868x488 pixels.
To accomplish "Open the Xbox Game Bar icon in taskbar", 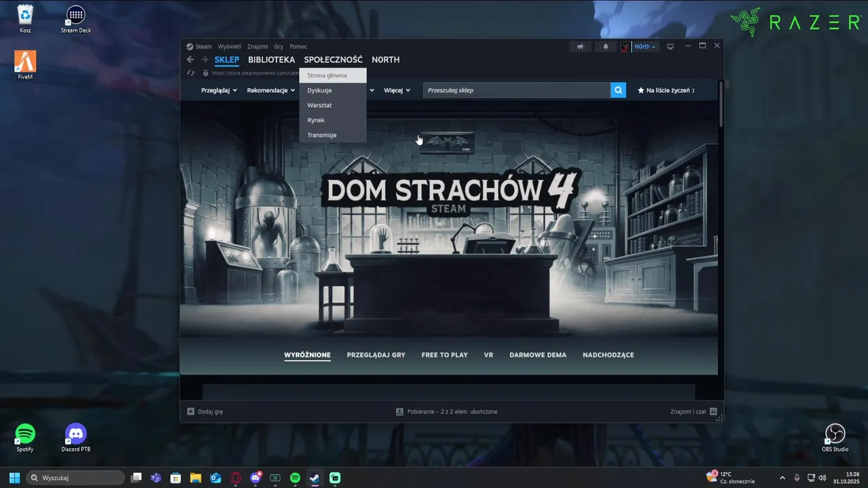I will [x=275, y=478].
